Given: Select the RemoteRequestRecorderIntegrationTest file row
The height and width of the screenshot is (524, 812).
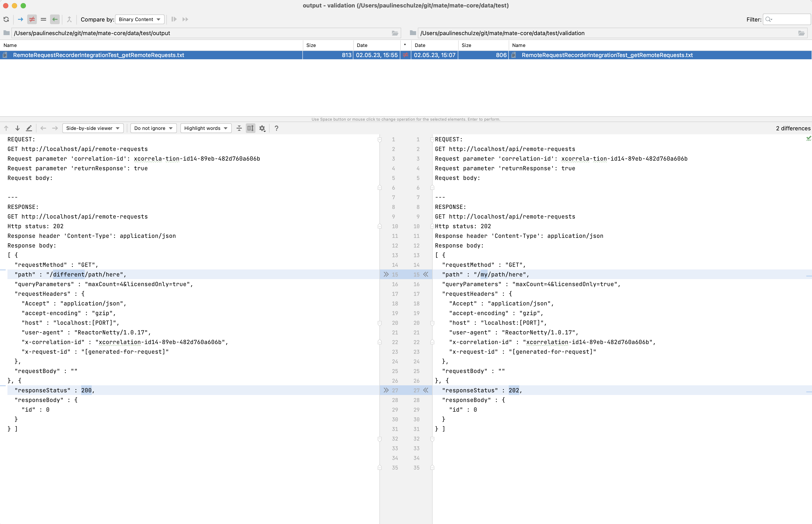Looking at the screenshot, I should point(99,55).
